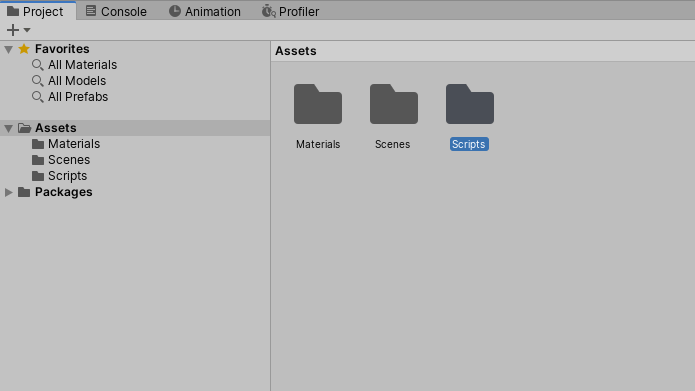Click the folder icon beside Materials in tree
Viewport: 695px width, 391px height.
38,144
